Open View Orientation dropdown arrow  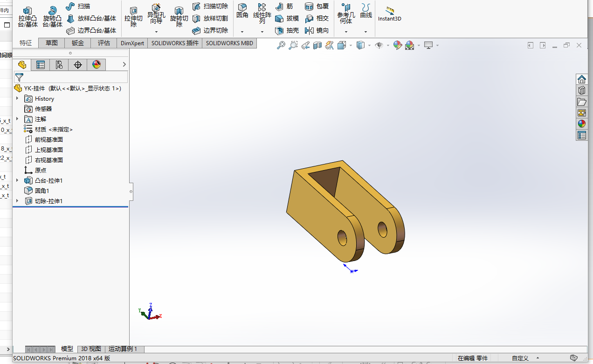350,45
